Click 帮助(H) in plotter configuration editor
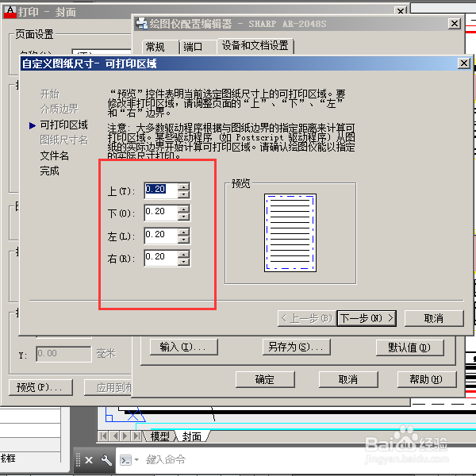Viewport: 476px width, 476px height. (427, 379)
